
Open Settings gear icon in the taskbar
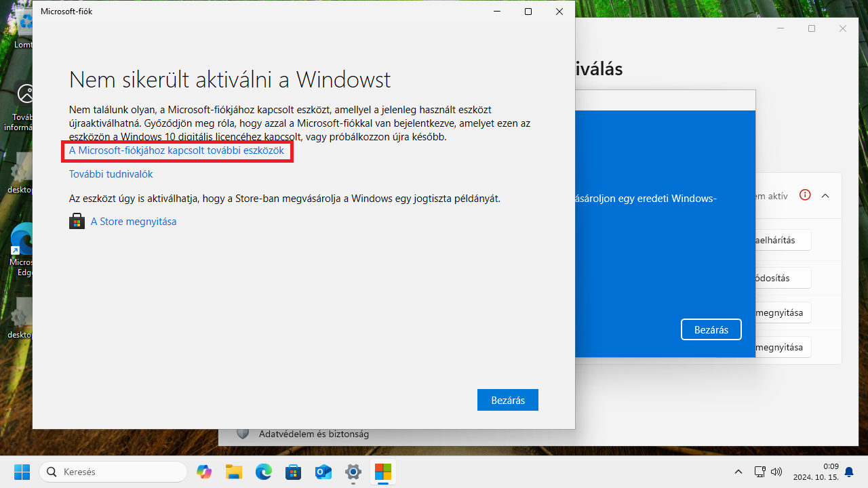tap(353, 471)
